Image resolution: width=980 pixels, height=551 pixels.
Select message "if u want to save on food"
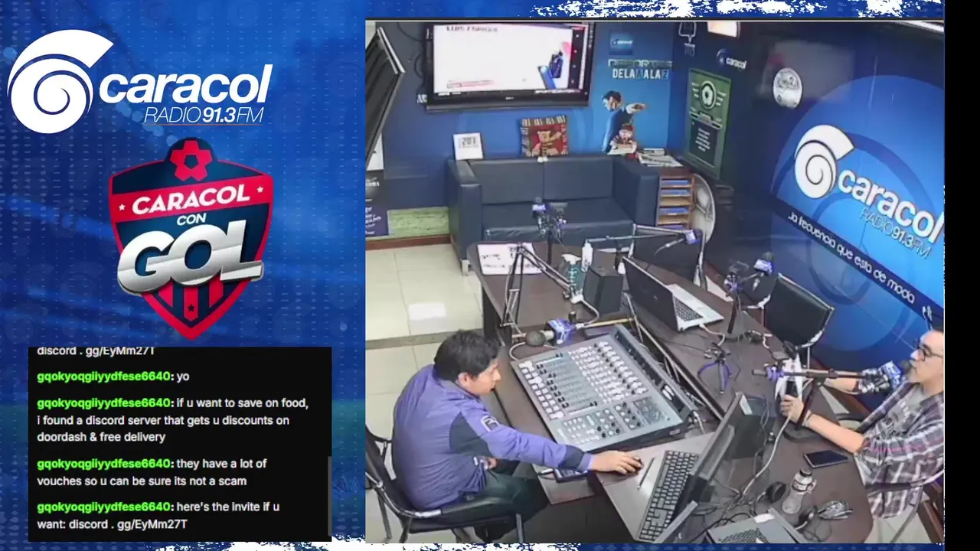pos(173,419)
